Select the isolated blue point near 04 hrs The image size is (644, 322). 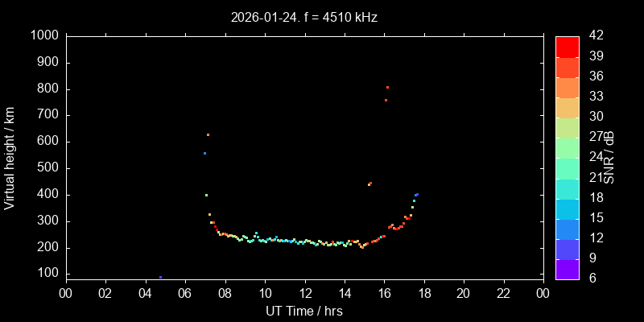(x=160, y=277)
